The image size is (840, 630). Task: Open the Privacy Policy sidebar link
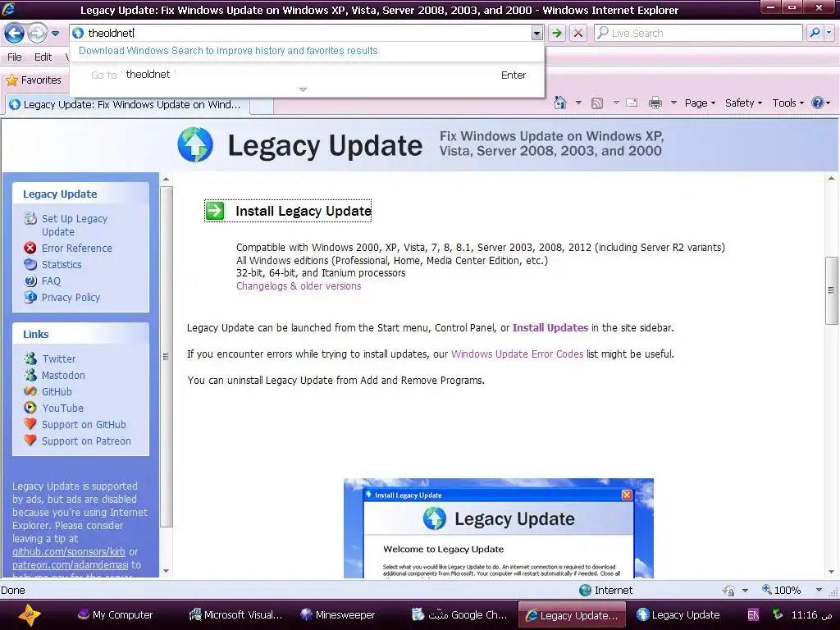click(x=71, y=297)
